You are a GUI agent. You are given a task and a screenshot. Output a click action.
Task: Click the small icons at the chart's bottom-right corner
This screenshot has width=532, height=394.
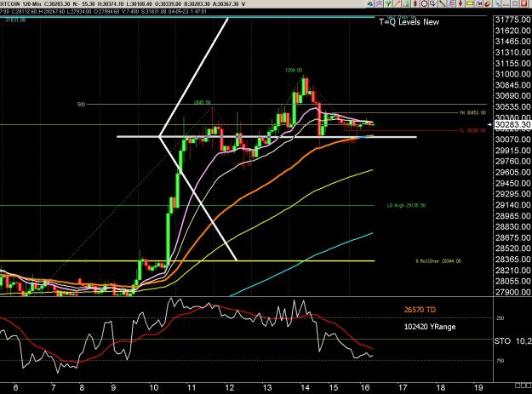point(523,385)
